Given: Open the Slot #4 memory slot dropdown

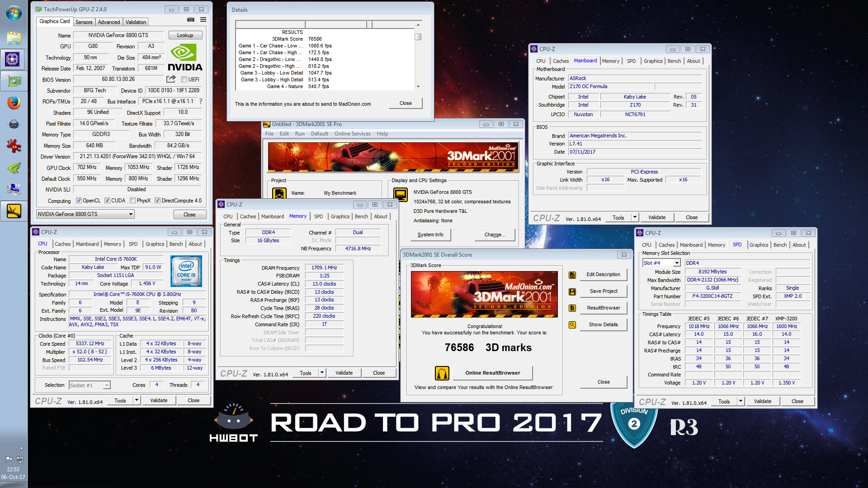Looking at the screenshot, I should tap(661, 263).
